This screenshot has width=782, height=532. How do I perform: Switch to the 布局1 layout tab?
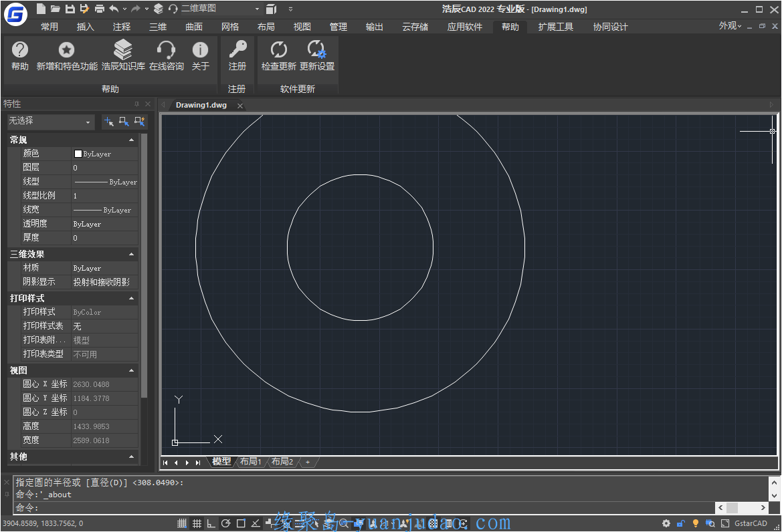(x=250, y=462)
